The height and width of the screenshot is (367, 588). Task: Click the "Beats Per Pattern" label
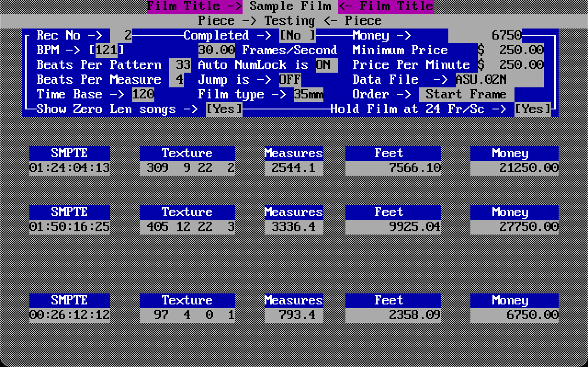99,65
